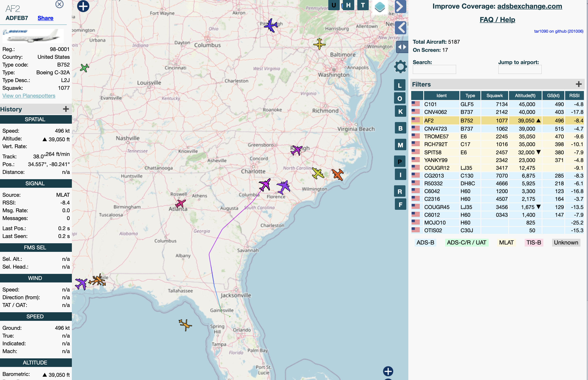Click the ADS-C/R / UAT legend swatch

tap(467, 242)
